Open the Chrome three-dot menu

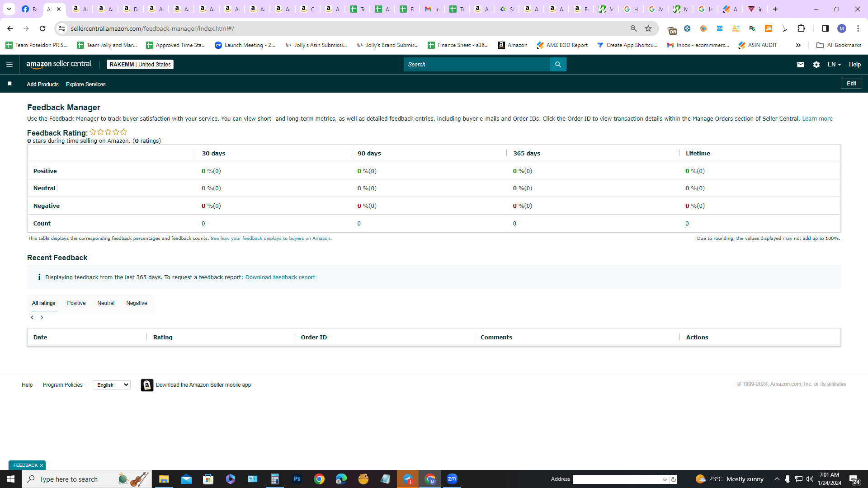click(x=858, y=28)
